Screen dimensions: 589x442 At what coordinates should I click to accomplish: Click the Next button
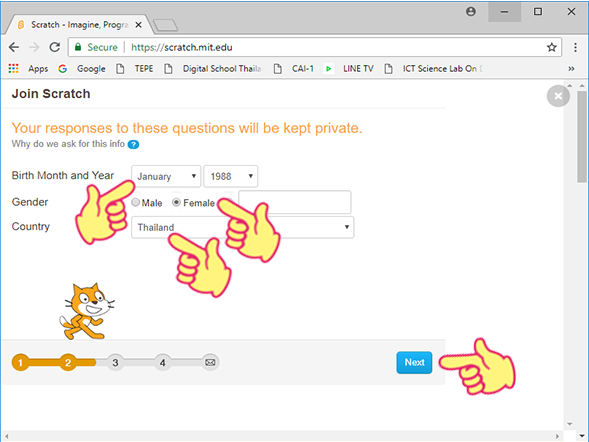point(414,362)
